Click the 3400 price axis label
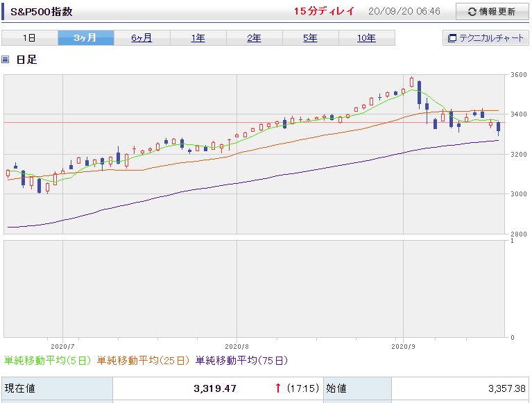532x403 pixels. [519, 114]
